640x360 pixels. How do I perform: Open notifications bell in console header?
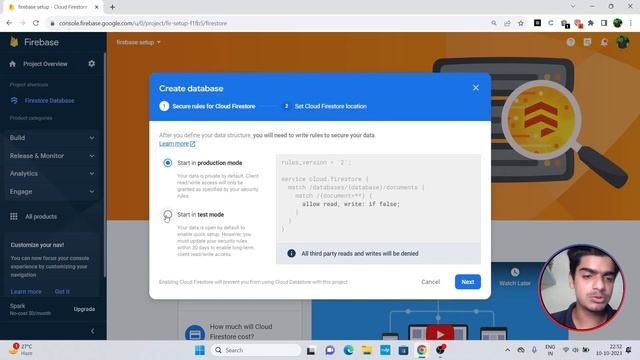coord(604,42)
